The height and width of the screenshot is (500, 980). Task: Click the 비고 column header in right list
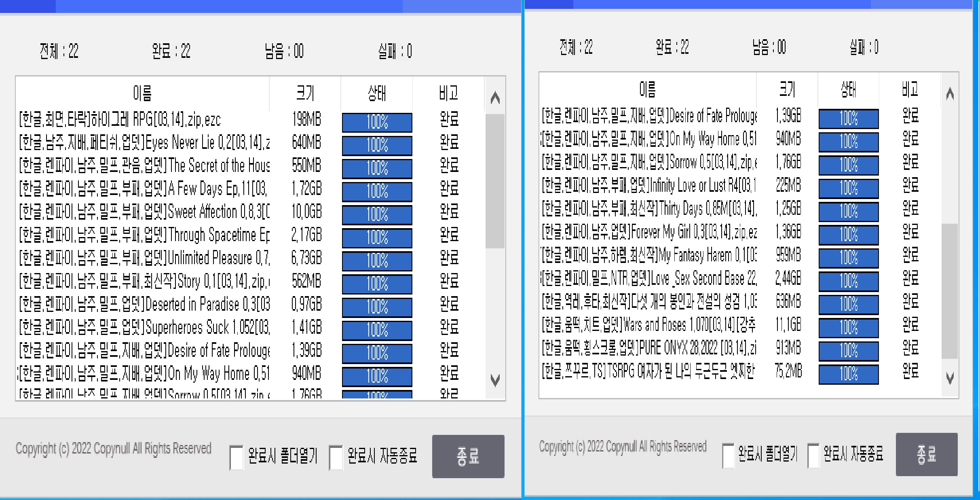[x=910, y=89]
